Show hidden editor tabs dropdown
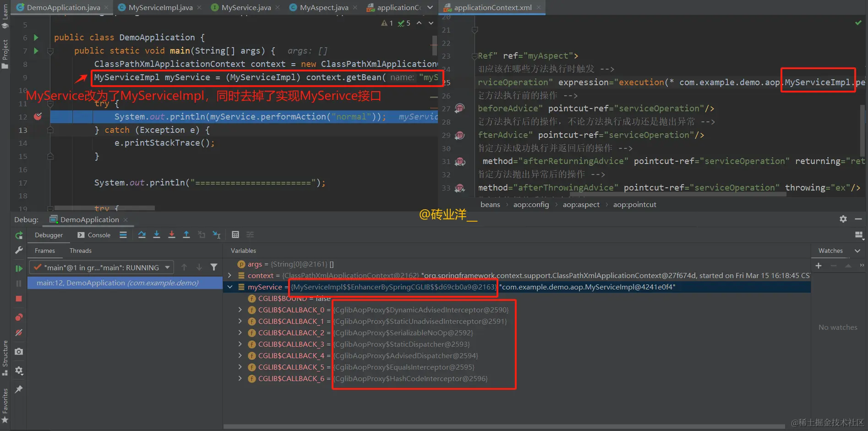 click(x=430, y=7)
